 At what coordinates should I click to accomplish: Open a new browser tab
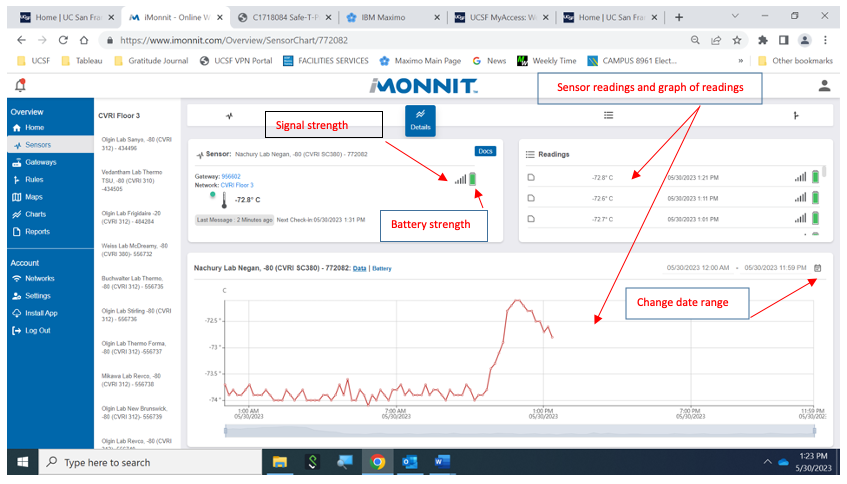[679, 17]
